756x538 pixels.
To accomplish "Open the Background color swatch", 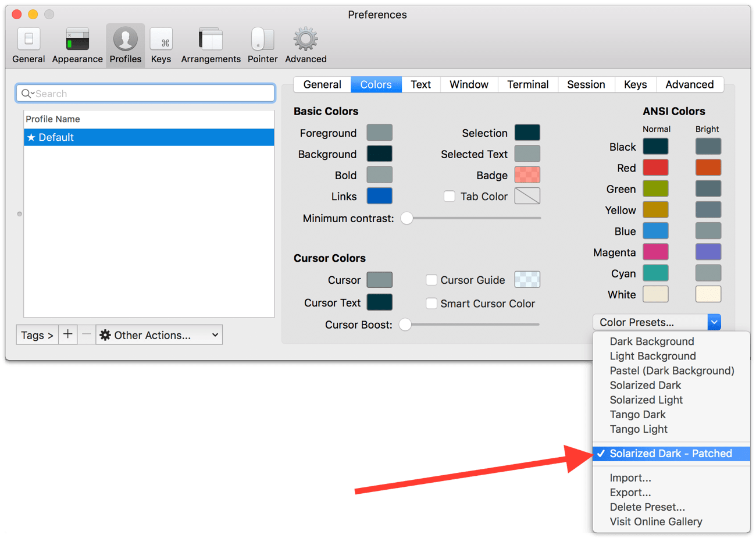I will (379, 154).
